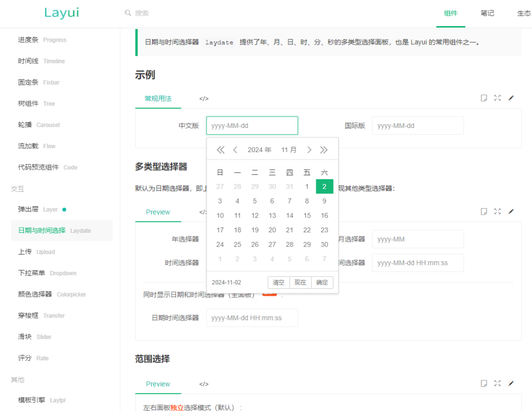Open the note icon beside 常规用法 example
Screen dimensions: 532x411
pos(484,98)
